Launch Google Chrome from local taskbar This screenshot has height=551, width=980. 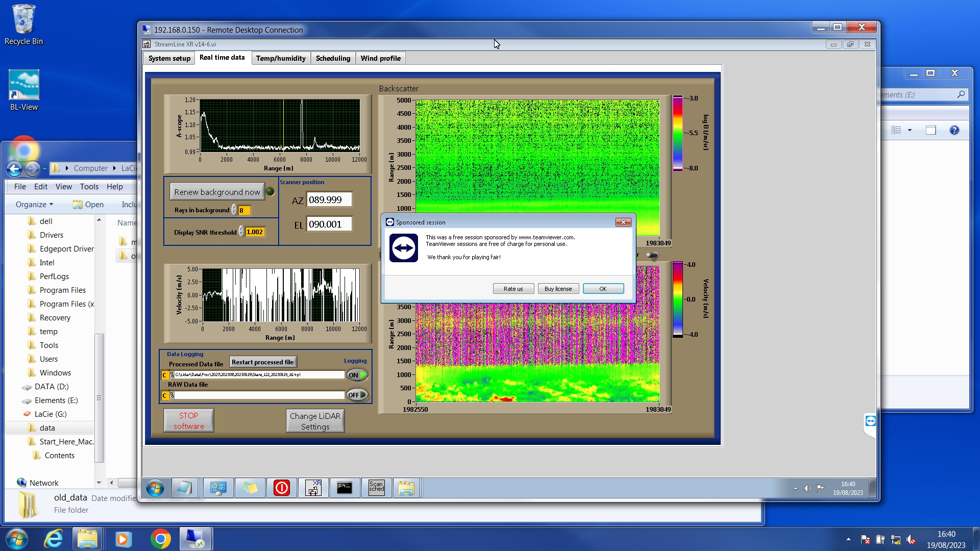point(160,539)
